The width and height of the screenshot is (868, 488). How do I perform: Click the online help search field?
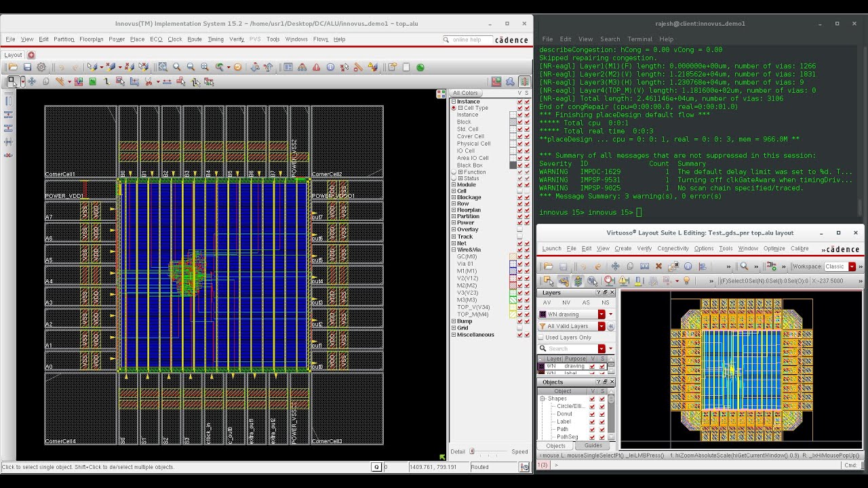click(x=467, y=40)
